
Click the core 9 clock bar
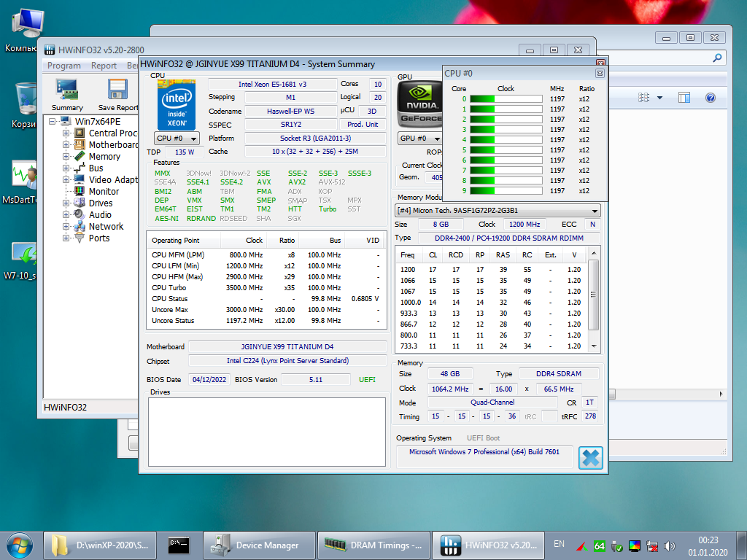click(506, 191)
